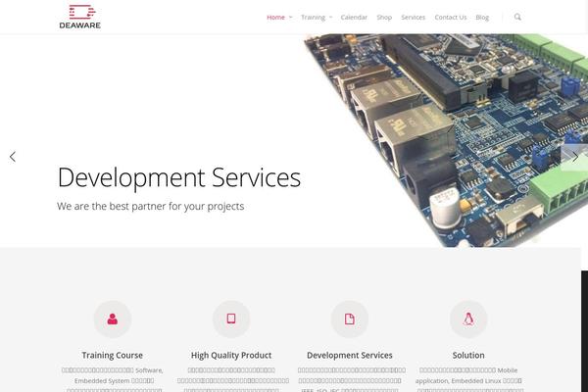
Task: Open the Training menu item
Action: click(314, 18)
